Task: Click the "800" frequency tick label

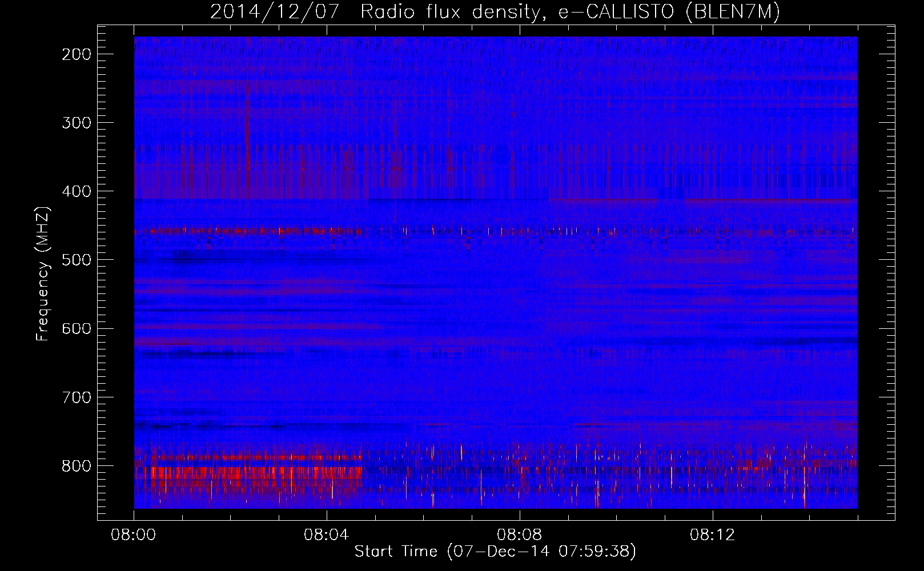Action: pyautogui.click(x=77, y=465)
